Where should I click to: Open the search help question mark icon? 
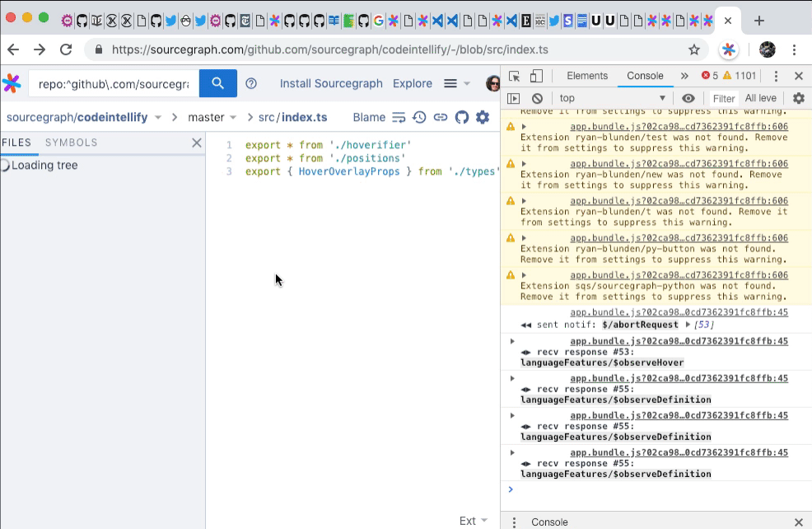[x=251, y=83]
